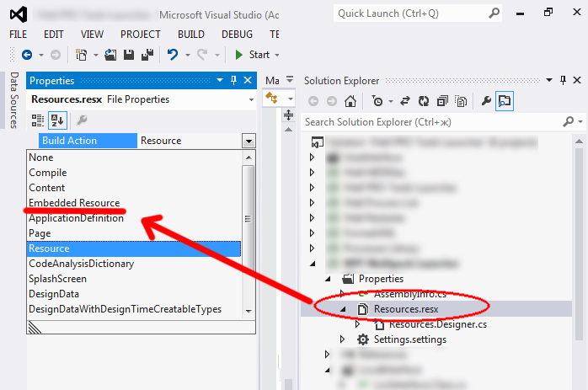Click Solution Explorer Properties wrench icon
The height and width of the screenshot is (390, 588).
point(486,101)
